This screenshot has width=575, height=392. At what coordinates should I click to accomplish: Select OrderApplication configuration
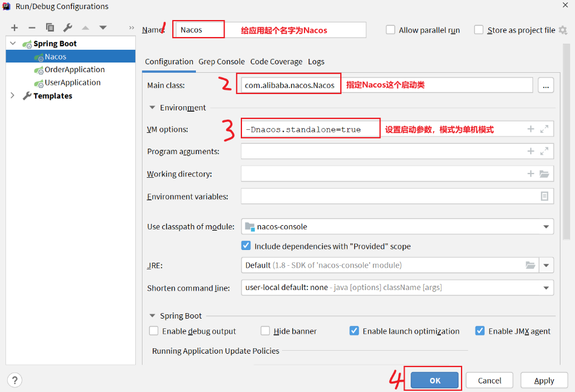[75, 69]
